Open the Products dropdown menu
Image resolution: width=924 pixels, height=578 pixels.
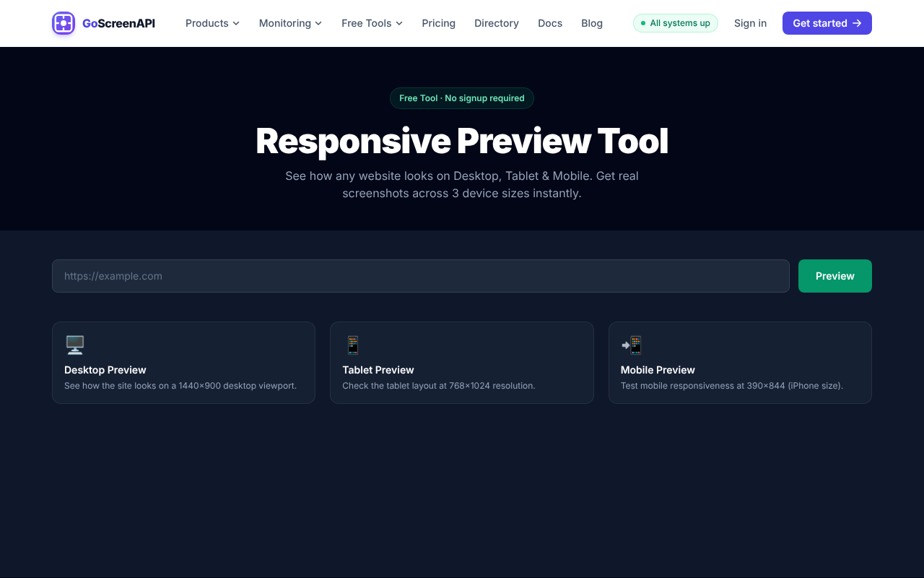[x=212, y=23]
